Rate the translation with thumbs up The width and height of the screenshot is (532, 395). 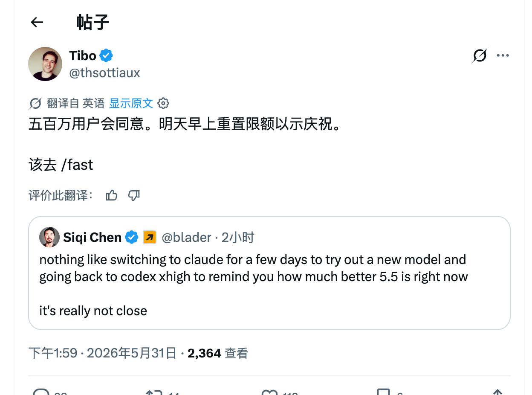(x=112, y=196)
